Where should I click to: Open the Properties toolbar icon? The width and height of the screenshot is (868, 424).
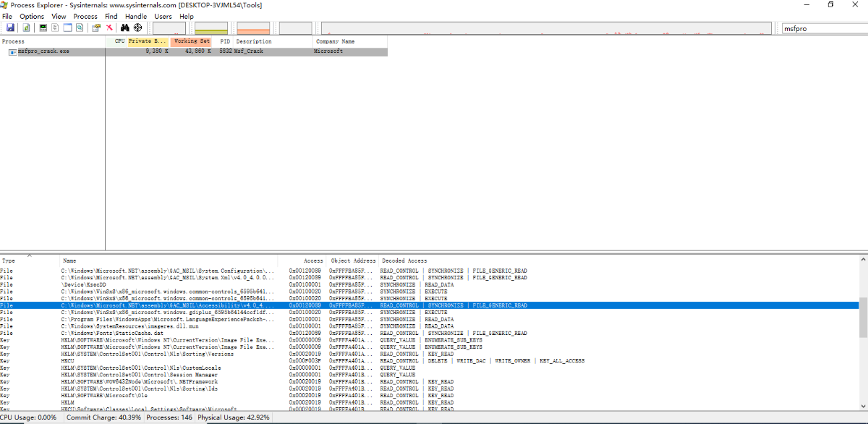95,27
